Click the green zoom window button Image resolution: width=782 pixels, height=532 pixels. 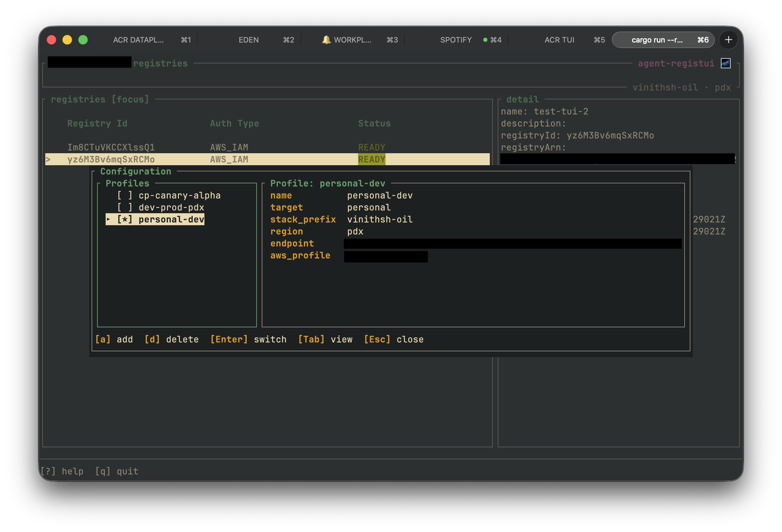click(83, 40)
